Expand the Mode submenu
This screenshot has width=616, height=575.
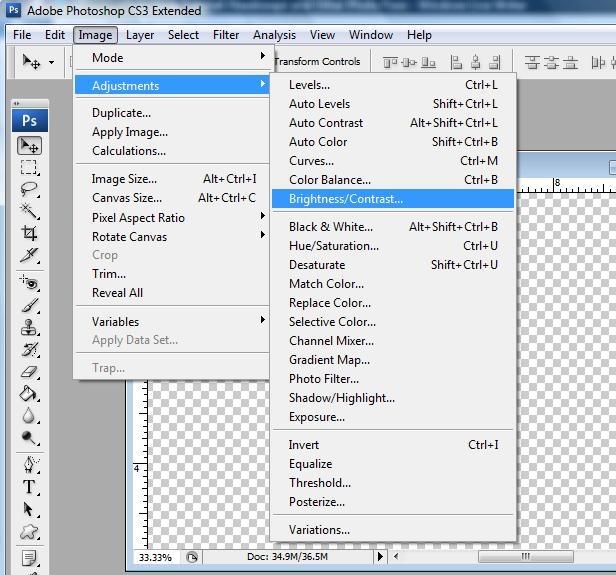pyautogui.click(x=172, y=58)
